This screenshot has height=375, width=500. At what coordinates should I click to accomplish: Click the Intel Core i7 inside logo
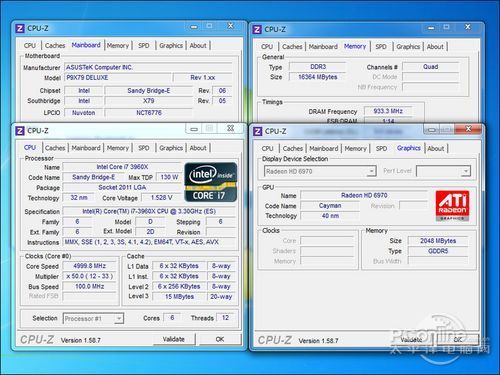click(211, 182)
